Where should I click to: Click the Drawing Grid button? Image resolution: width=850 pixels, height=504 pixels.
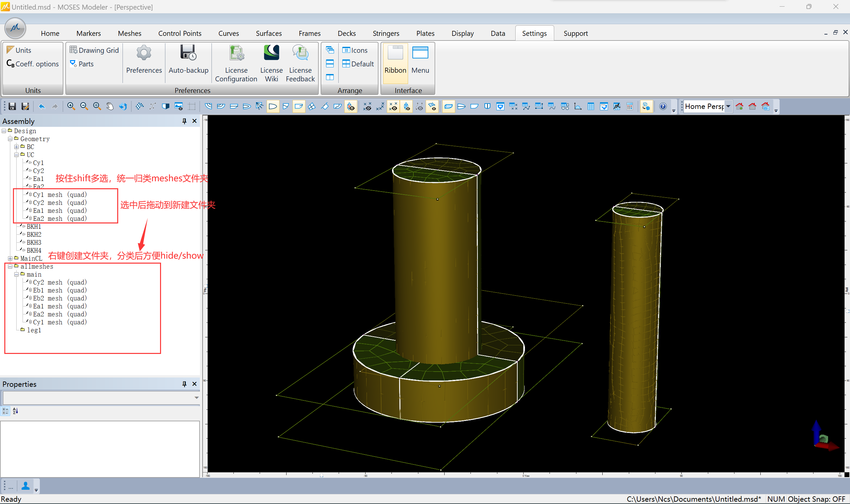coord(94,50)
